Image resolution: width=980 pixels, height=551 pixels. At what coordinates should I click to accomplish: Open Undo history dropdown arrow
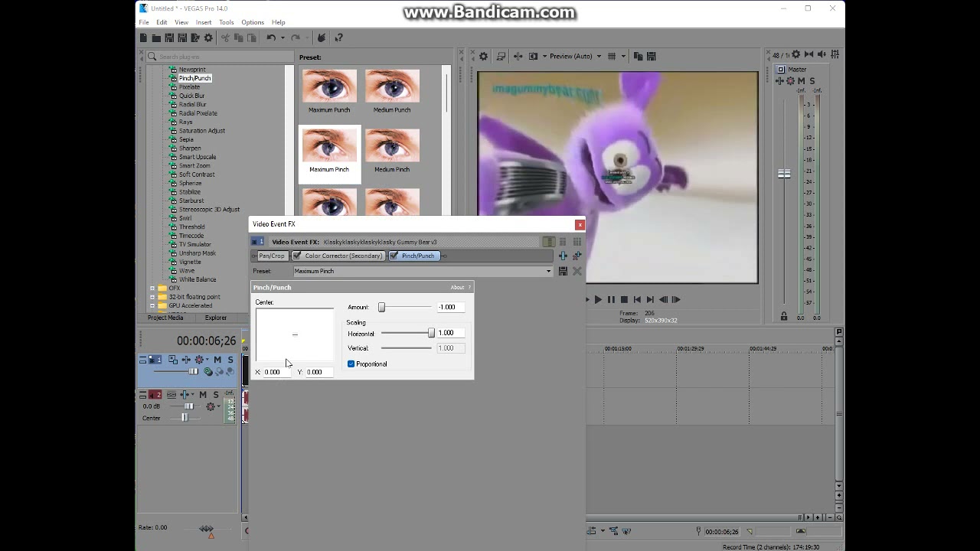point(282,37)
